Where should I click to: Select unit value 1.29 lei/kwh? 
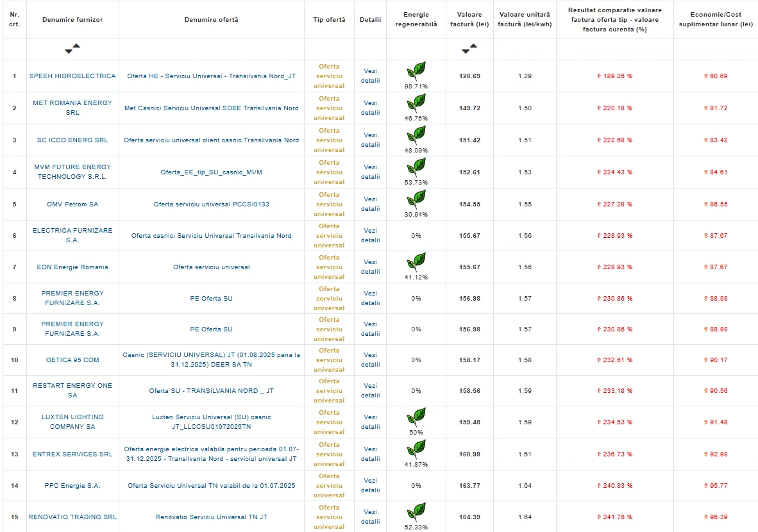pyautogui.click(x=525, y=76)
